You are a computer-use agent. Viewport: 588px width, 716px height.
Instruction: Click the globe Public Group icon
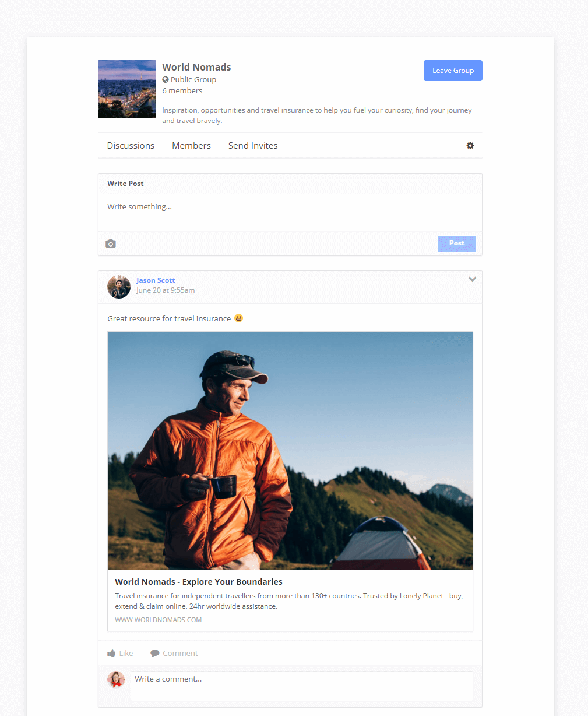(x=166, y=80)
